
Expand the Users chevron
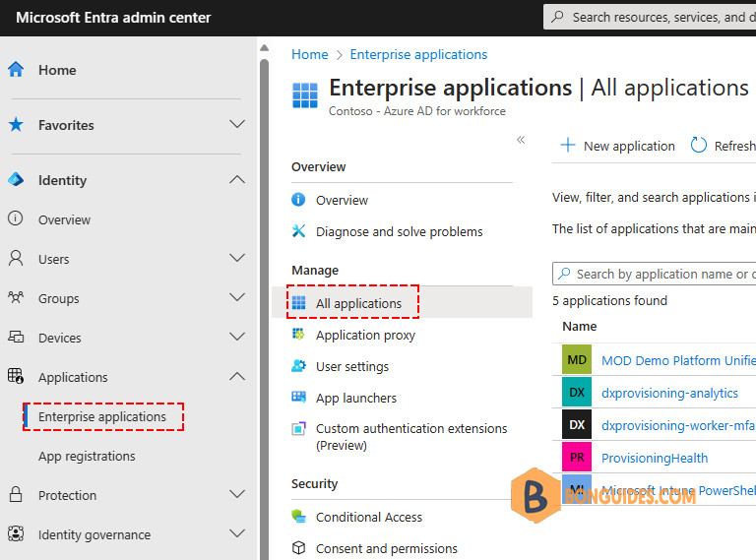(x=236, y=258)
